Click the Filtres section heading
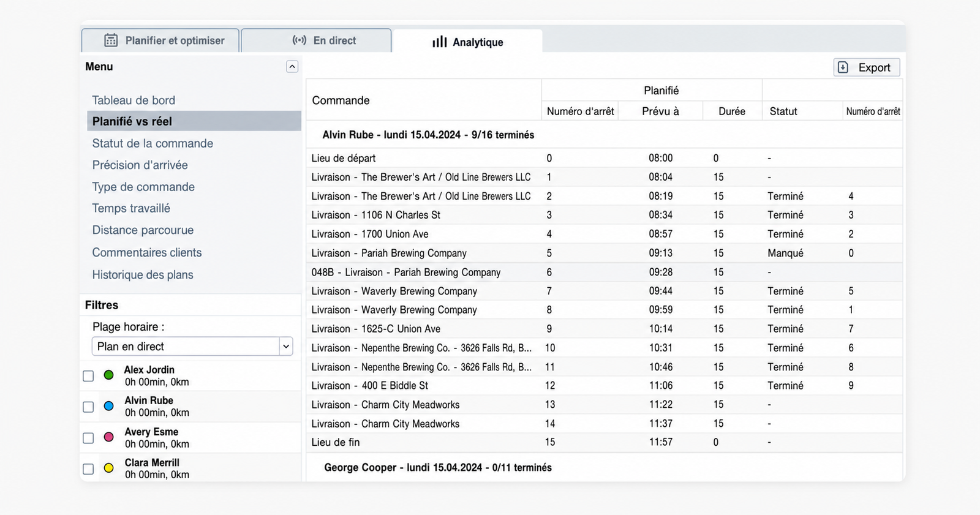 pos(102,305)
